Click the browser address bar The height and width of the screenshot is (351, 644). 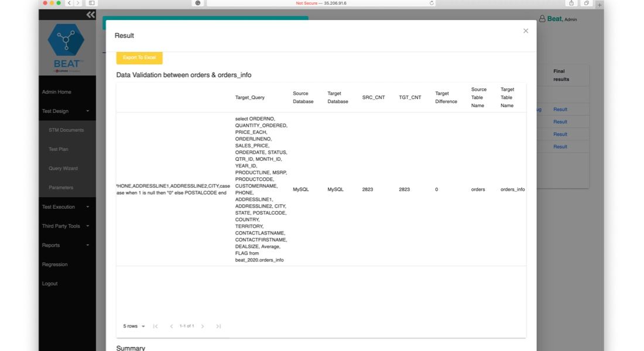click(x=322, y=4)
